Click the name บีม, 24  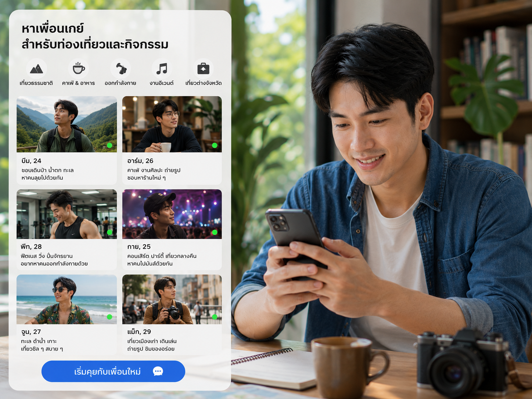(31, 161)
